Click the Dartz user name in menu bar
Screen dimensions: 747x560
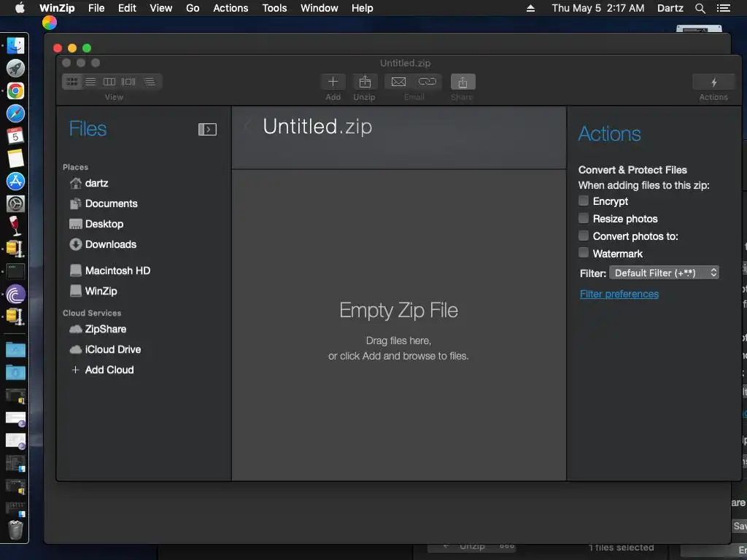(670, 8)
